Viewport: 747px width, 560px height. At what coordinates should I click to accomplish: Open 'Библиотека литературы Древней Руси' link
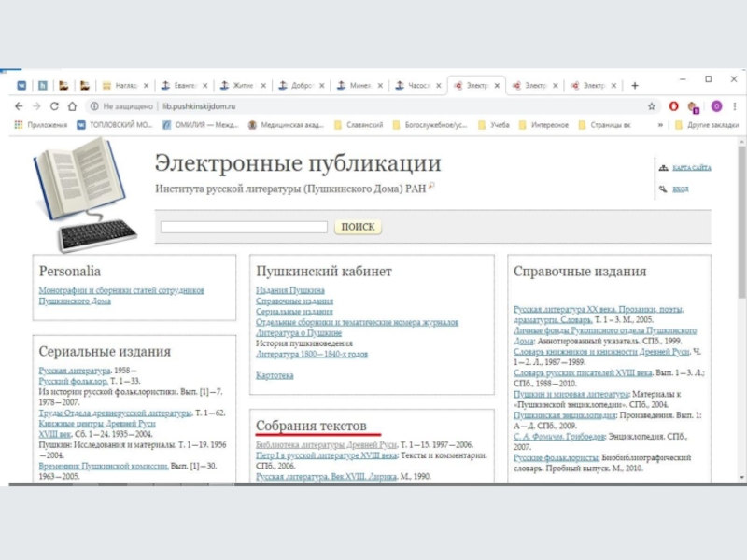tap(326, 445)
